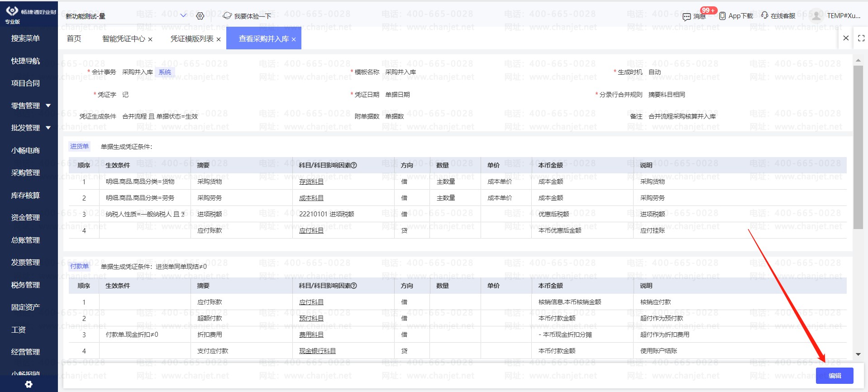Click the 我要体验一下 icon
The height and width of the screenshot is (392, 868).
[227, 16]
